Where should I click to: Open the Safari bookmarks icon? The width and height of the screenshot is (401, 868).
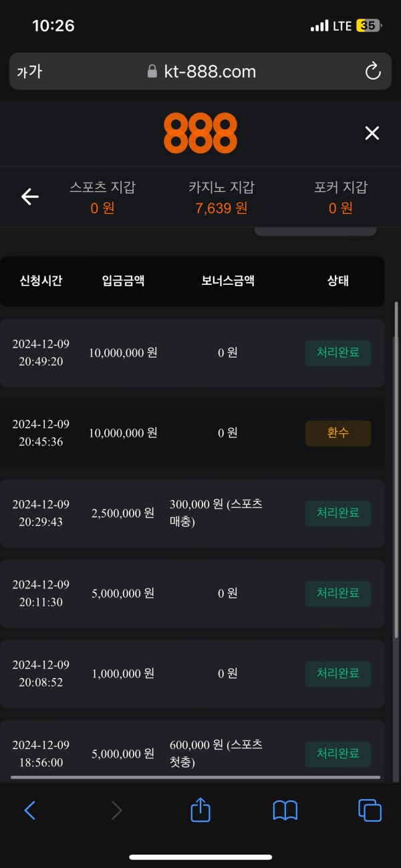click(x=285, y=810)
